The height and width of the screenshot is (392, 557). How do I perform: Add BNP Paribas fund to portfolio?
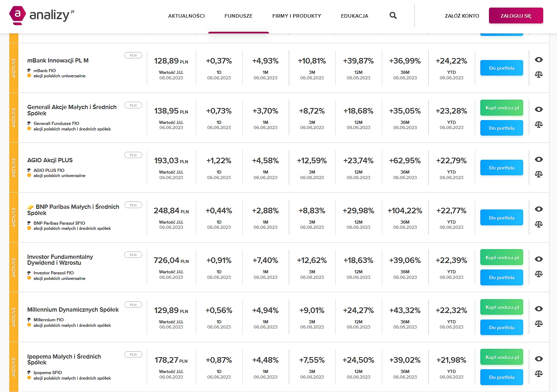(x=501, y=218)
